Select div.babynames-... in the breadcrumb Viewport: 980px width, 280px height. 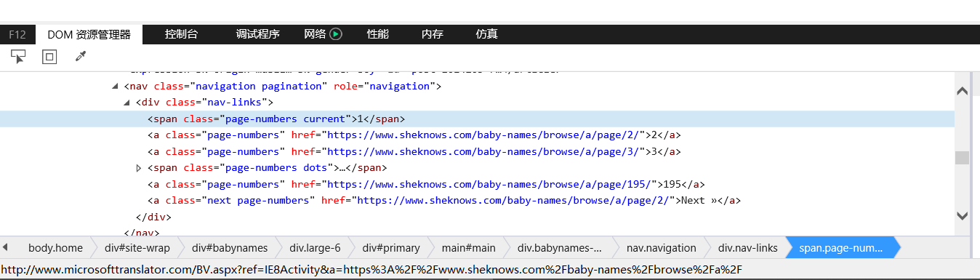pos(560,248)
